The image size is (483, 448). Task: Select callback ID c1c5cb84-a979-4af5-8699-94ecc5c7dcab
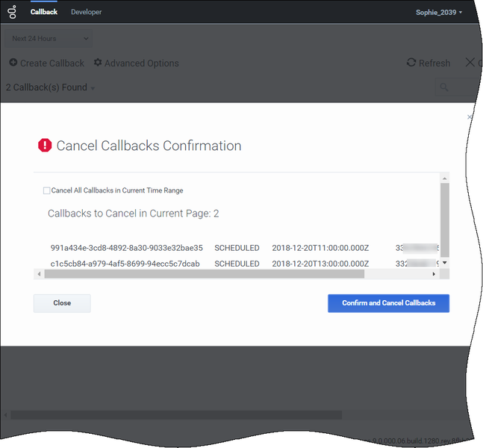[x=125, y=264]
